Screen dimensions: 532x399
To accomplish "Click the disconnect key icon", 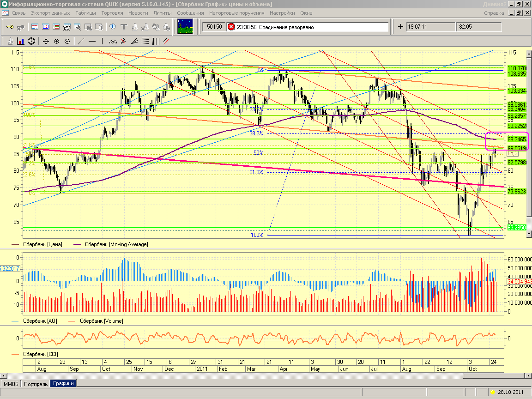I will 20,27.
